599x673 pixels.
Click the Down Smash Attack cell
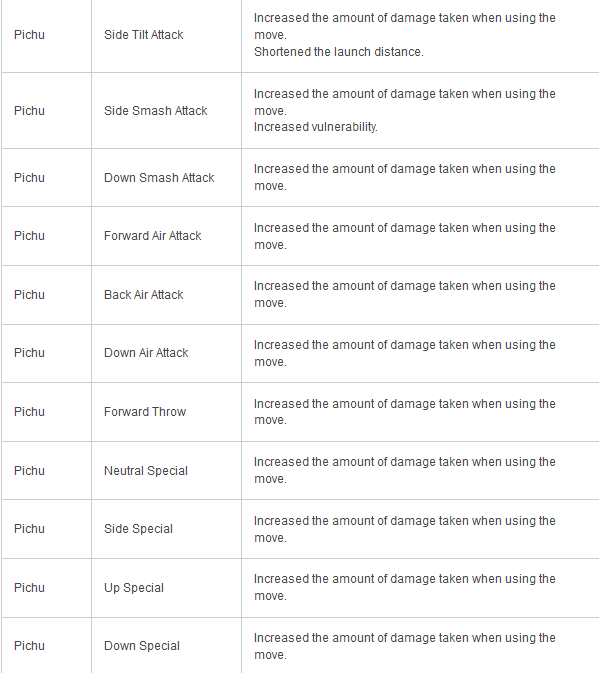tap(166, 178)
